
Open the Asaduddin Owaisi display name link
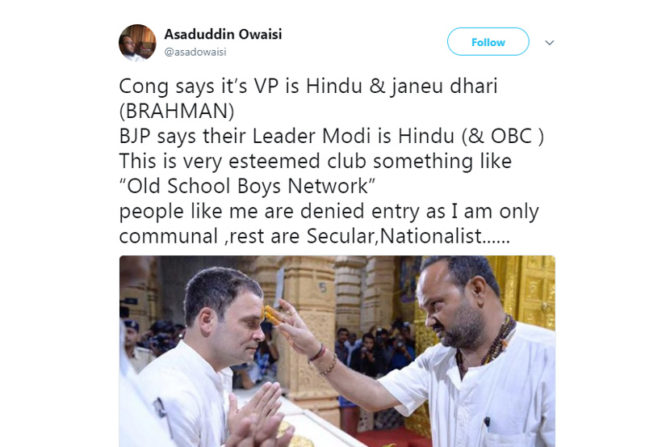point(223,34)
